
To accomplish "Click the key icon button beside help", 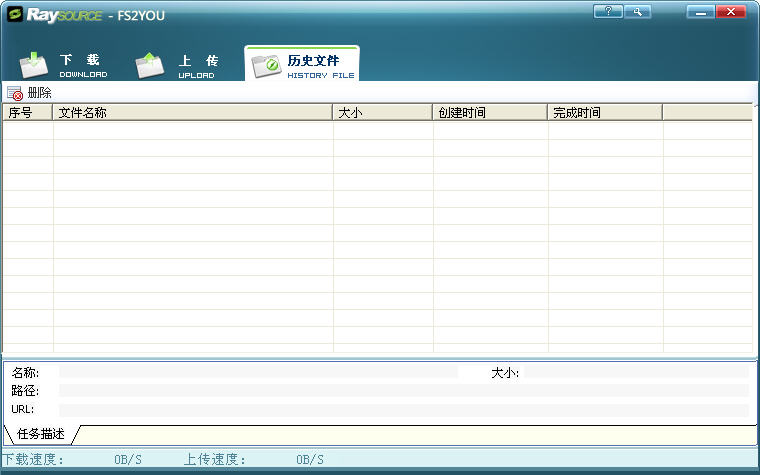I will tap(637, 11).
